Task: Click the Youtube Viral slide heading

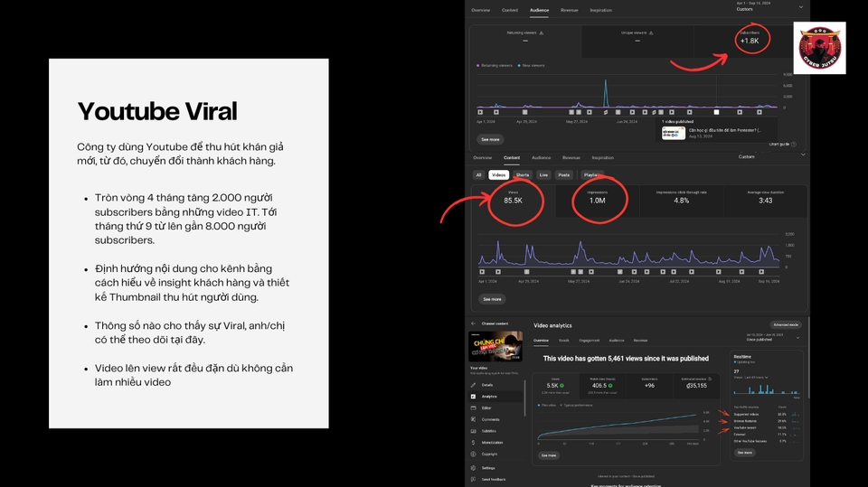Action: click(157, 112)
